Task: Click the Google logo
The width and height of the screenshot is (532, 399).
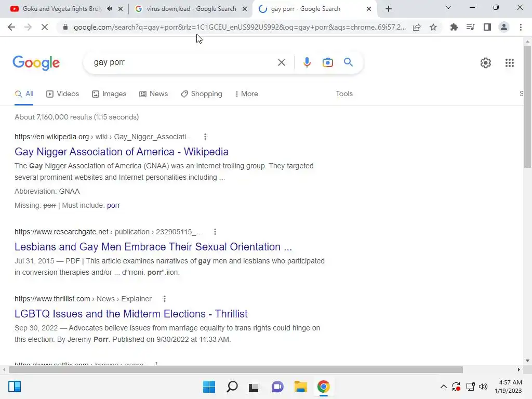Action: [x=36, y=63]
